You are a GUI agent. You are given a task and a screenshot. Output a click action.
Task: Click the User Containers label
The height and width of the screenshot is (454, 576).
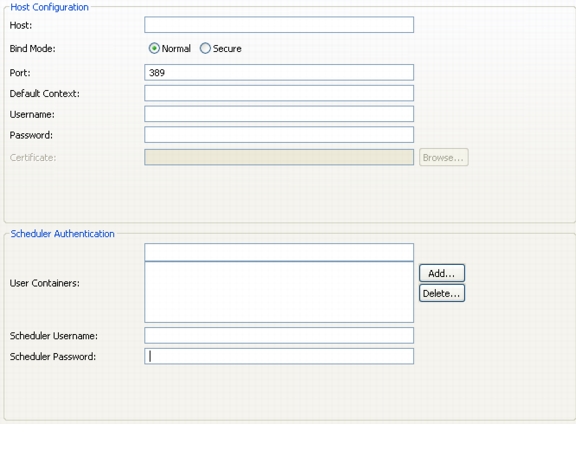coord(44,283)
